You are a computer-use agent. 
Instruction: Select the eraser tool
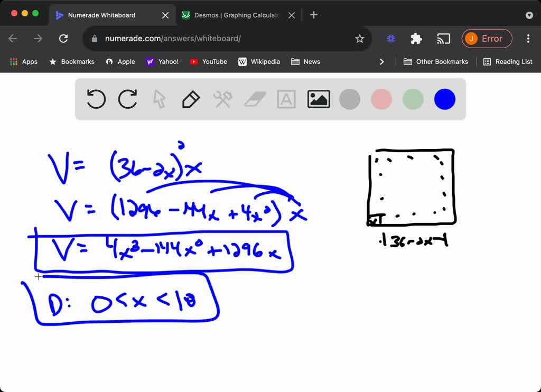(x=254, y=99)
